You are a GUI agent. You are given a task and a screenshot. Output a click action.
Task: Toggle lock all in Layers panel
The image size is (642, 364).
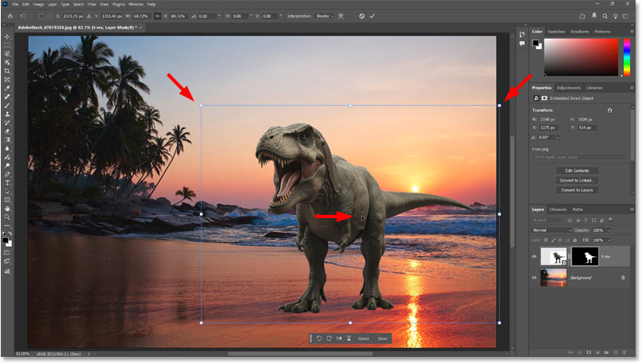tap(575, 240)
